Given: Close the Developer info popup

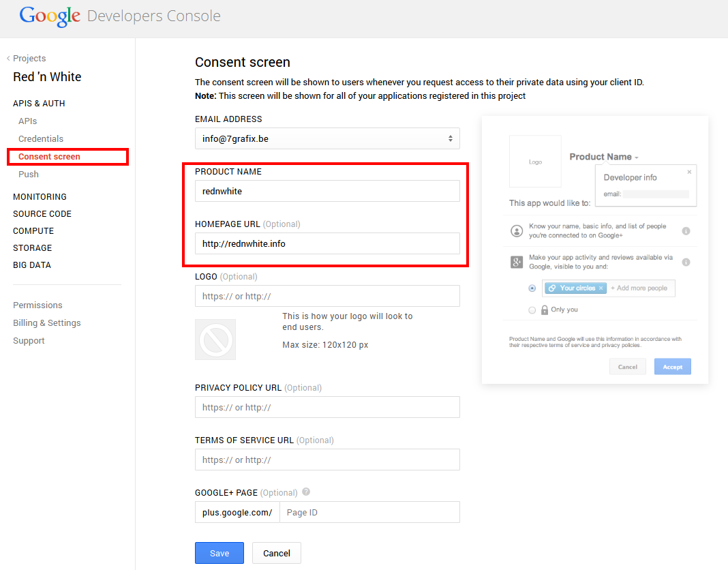Looking at the screenshot, I should [x=689, y=172].
